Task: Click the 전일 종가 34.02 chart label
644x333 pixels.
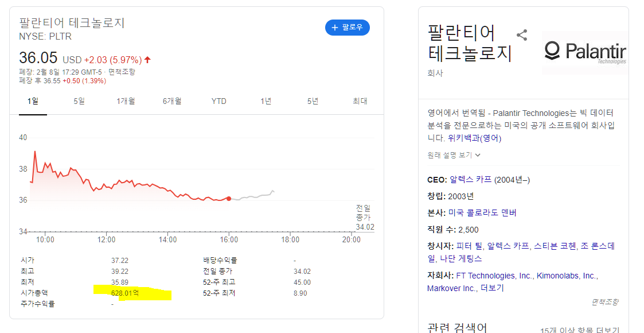Action: 365,218
